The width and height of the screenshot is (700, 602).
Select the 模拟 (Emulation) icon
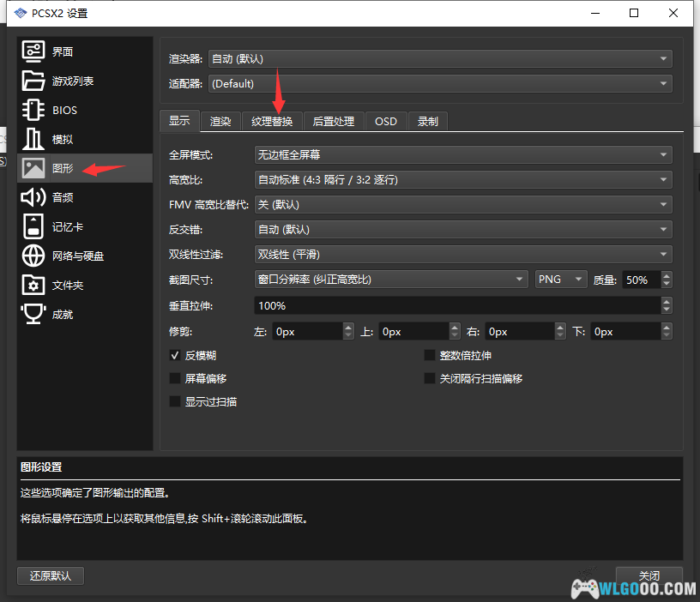pos(33,139)
